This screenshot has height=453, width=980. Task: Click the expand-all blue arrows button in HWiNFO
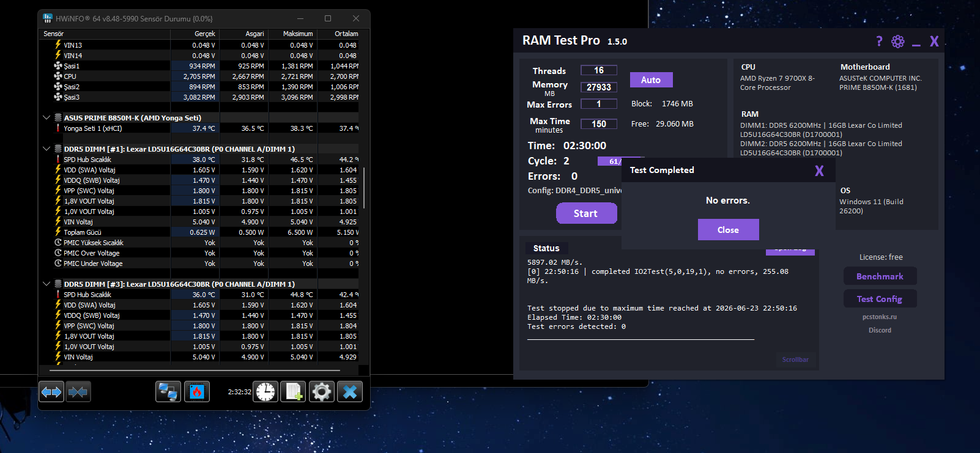coord(51,392)
